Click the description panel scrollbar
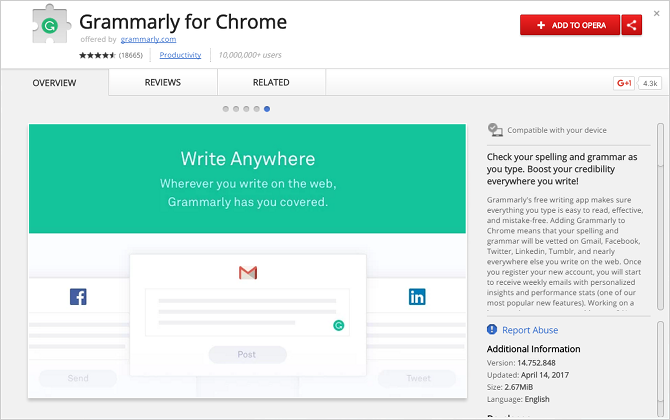This screenshot has height=420, width=670. click(x=660, y=216)
